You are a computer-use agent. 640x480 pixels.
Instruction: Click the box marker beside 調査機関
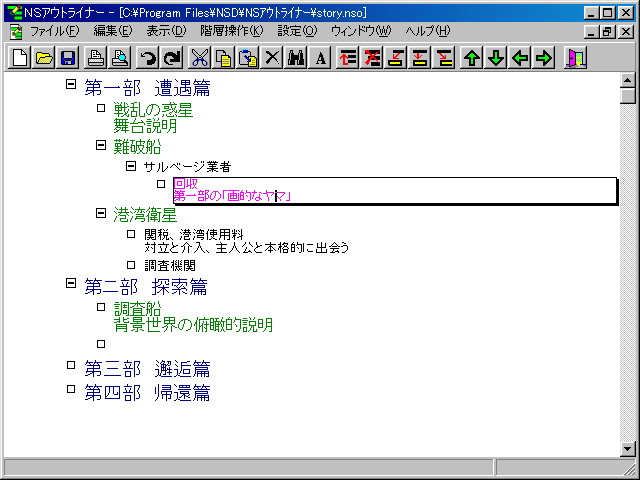[x=131, y=265]
